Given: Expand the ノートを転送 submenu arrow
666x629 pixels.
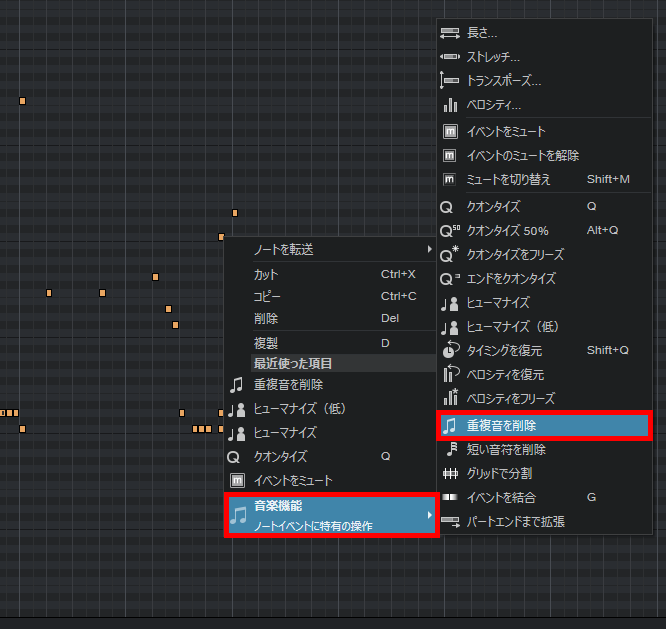Looking at the screenshot, I should (x=430, y=249).
